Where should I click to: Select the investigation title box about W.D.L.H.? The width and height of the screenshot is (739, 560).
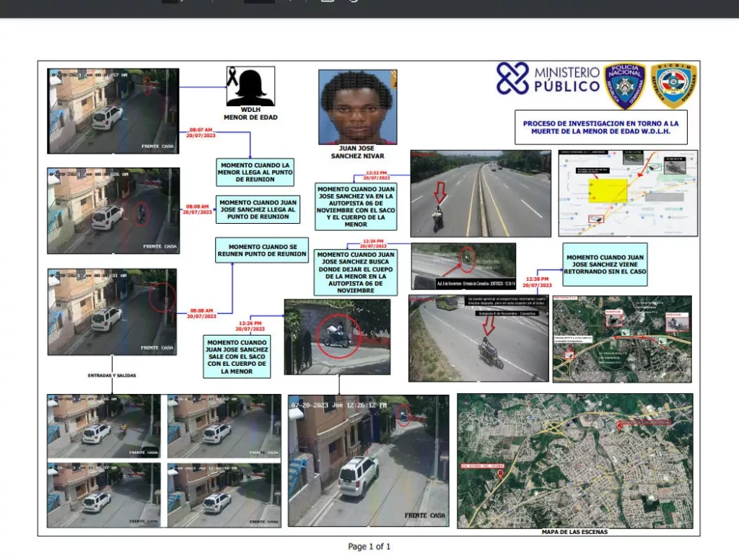pos(600,128)
